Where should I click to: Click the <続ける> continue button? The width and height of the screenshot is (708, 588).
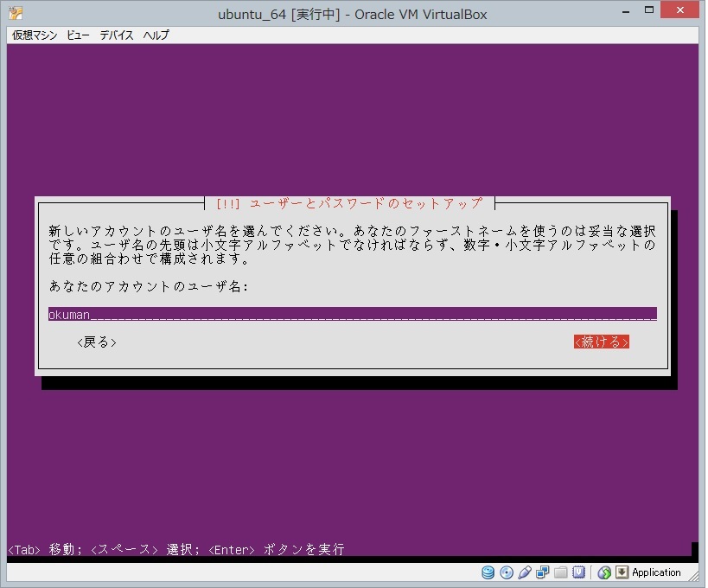click(601, 342)
